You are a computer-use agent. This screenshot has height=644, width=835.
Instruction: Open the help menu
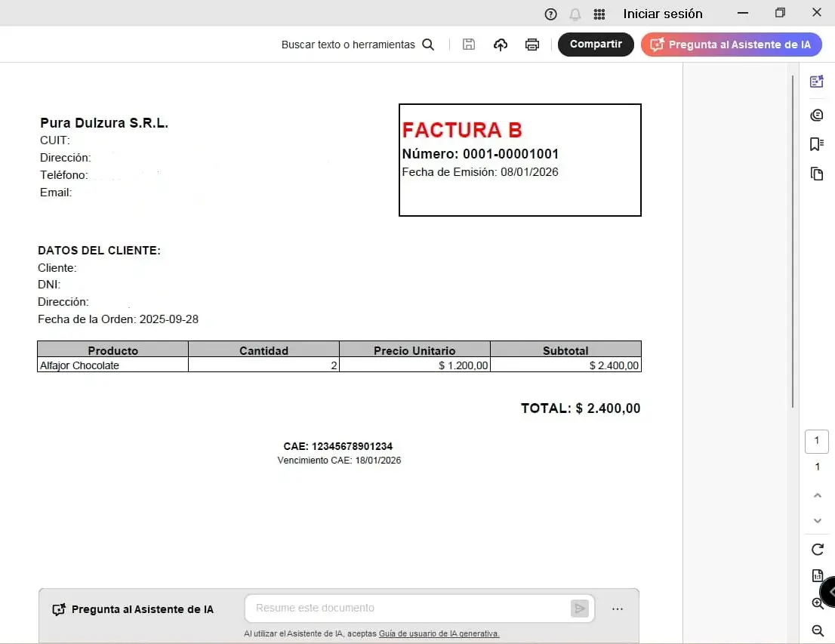[x=550, y=14]
